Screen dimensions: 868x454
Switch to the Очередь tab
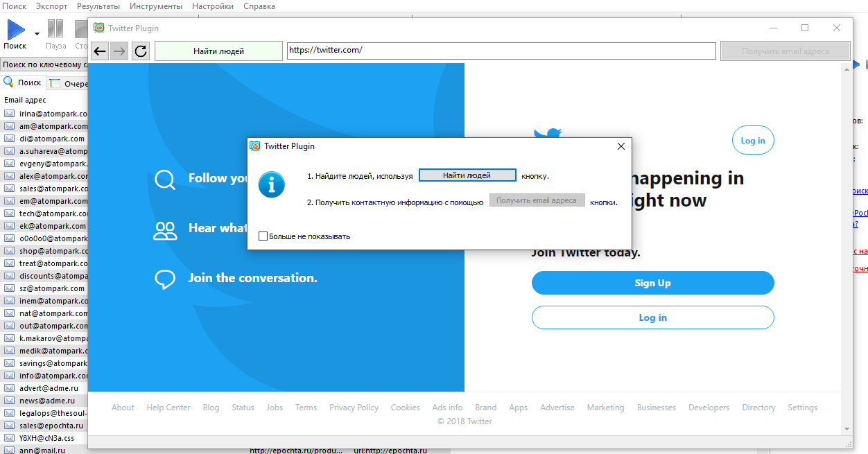click(68, 84)
